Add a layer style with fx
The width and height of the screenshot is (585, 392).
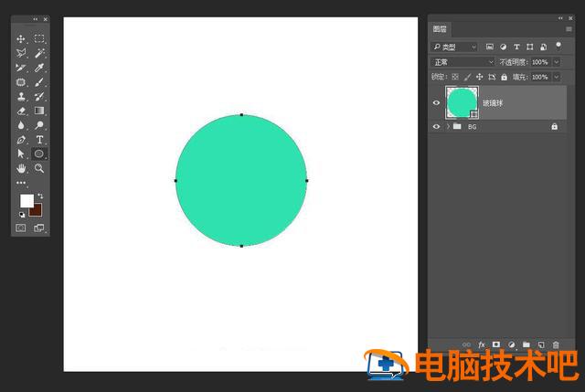(482, 344)
